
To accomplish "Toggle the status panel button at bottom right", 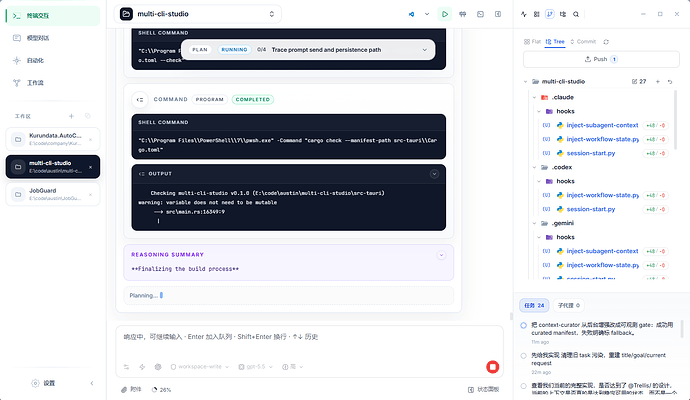I will click(483, 389).
